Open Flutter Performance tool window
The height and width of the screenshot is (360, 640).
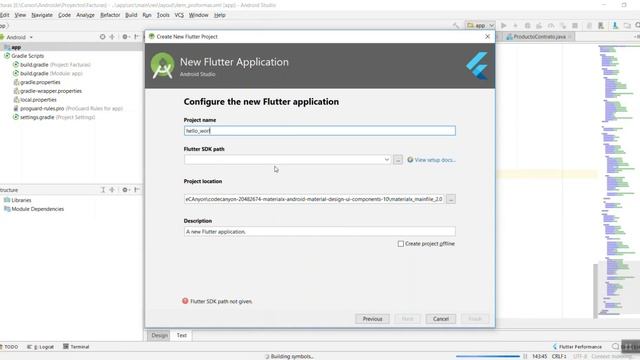[x=577, y=347]
